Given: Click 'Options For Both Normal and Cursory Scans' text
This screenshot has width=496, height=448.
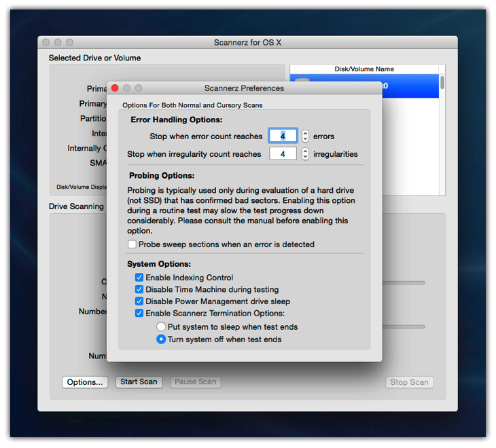Looking at the screenshot, I should pyautogui.click(x=192, y=105).
